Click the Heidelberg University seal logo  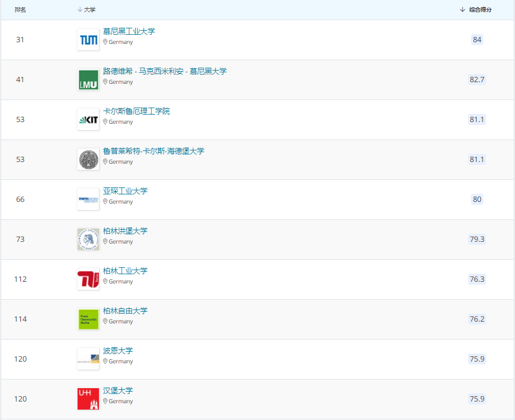click(88, 160)
